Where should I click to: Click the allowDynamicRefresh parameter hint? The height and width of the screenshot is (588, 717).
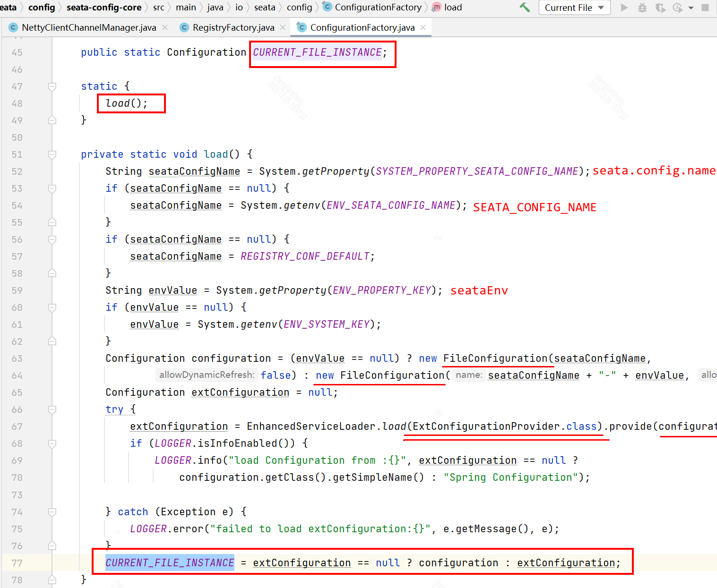[207, 375]
